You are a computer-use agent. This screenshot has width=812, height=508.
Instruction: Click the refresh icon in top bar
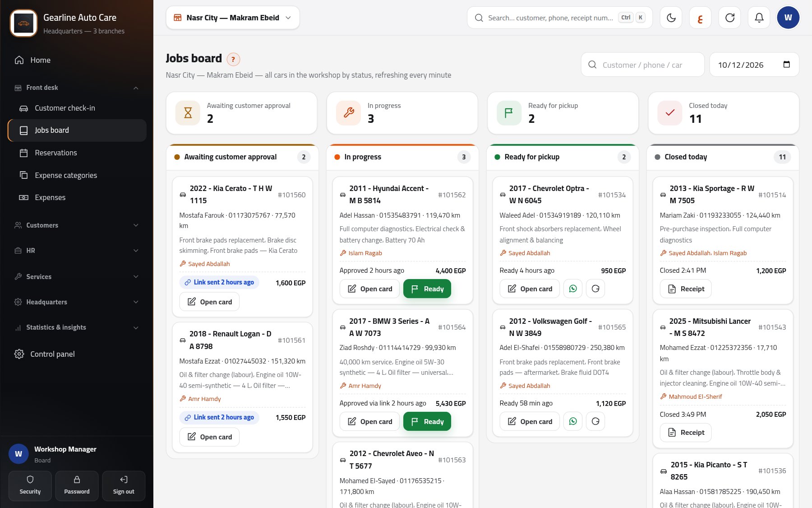pyautogui.click(x=730, y=18)
